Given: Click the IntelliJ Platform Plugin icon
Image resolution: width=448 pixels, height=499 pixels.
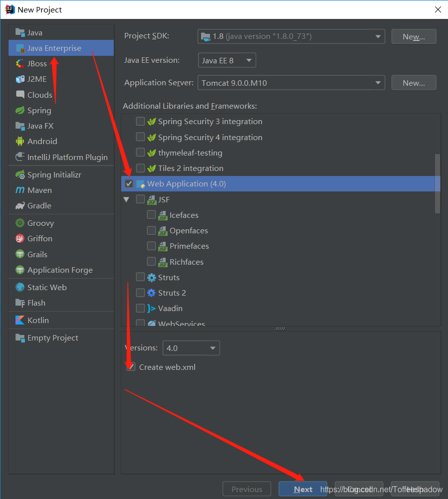Looking at the screenshot, I should coord(20,157).
